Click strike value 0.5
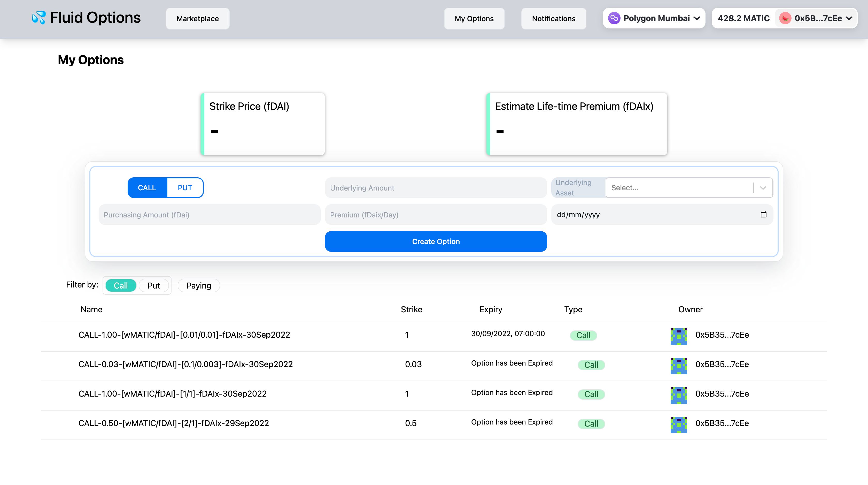Viewport: 868px width, 485px height. (x=411, y=423)
